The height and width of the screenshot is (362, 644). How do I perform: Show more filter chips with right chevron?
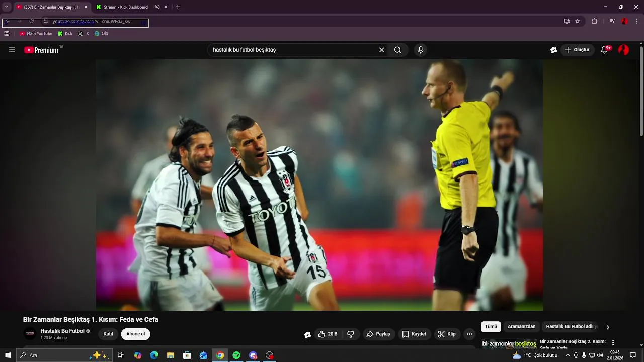coord(607,327)
